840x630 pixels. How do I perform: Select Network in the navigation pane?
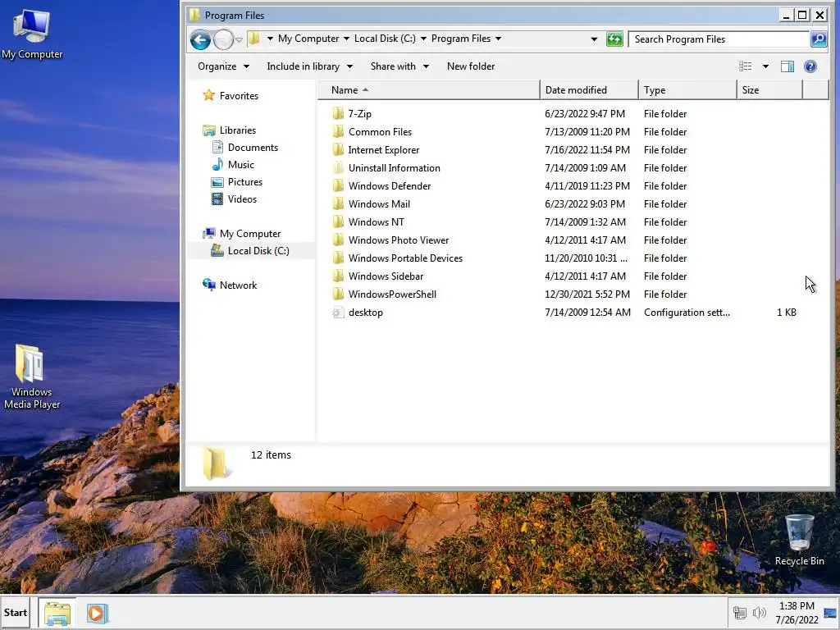click(x=238, y=285)
